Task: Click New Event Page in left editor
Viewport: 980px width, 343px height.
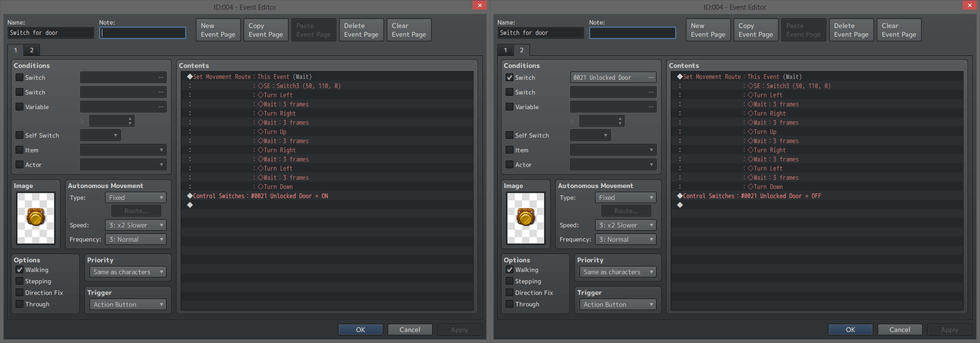Action: pos(218,30)
